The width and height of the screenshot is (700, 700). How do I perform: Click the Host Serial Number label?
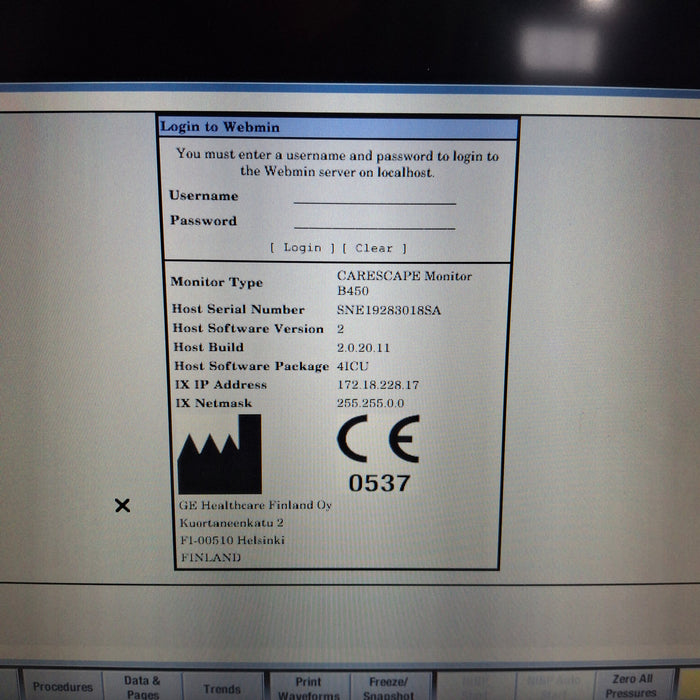[238, 309]
